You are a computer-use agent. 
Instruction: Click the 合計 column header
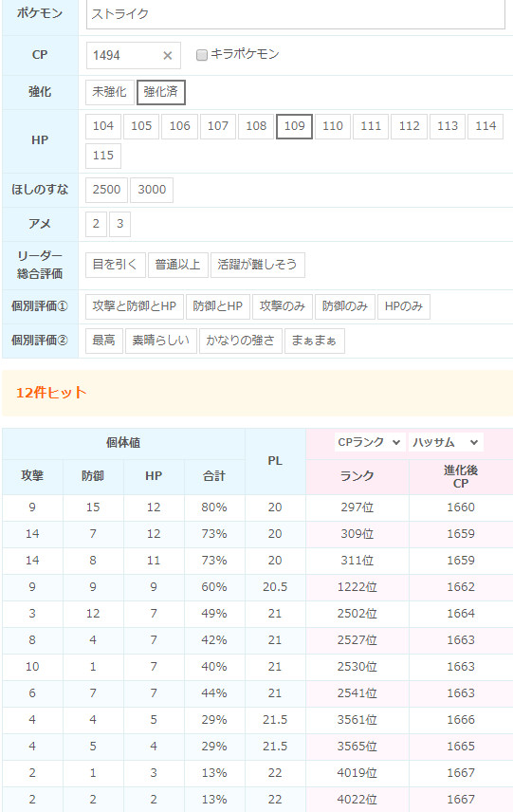pyautogui.click(x=214, y=476)
